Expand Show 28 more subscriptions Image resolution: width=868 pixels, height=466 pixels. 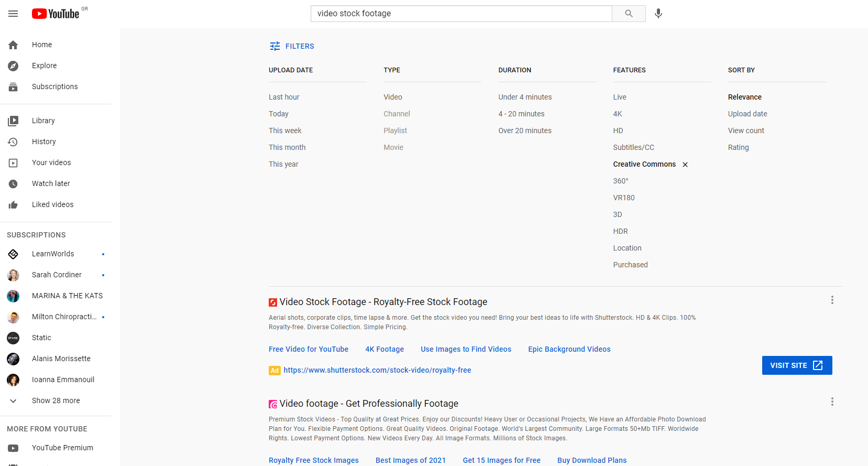point(56,400)
